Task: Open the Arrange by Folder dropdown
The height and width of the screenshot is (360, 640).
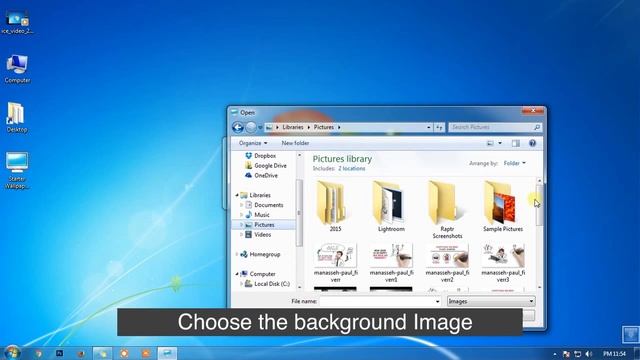Action: click(x=514, y=163)
